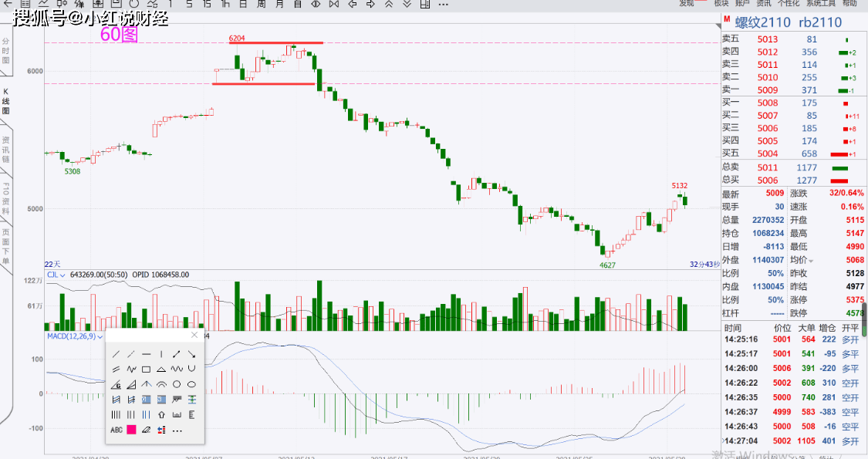Open more drawing tools ellipsis
Image resolution: width=868 pixels, height=459 pixels.
[x=177, y=430]
